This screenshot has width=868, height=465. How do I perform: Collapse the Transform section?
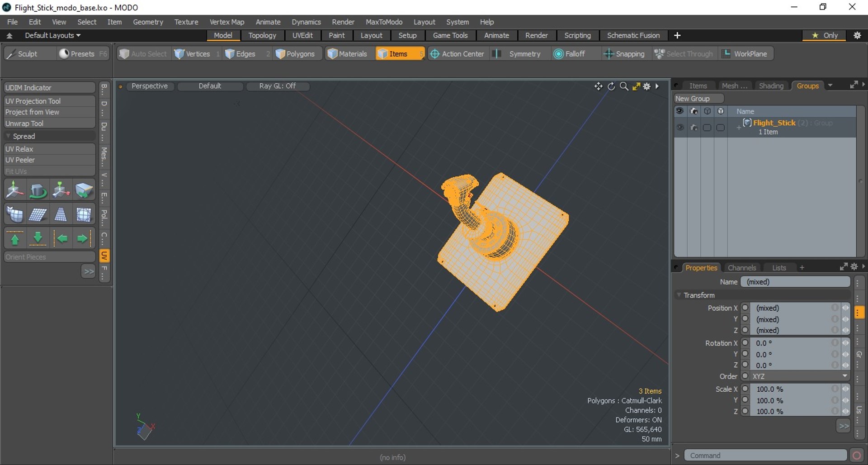click(679, 295)
